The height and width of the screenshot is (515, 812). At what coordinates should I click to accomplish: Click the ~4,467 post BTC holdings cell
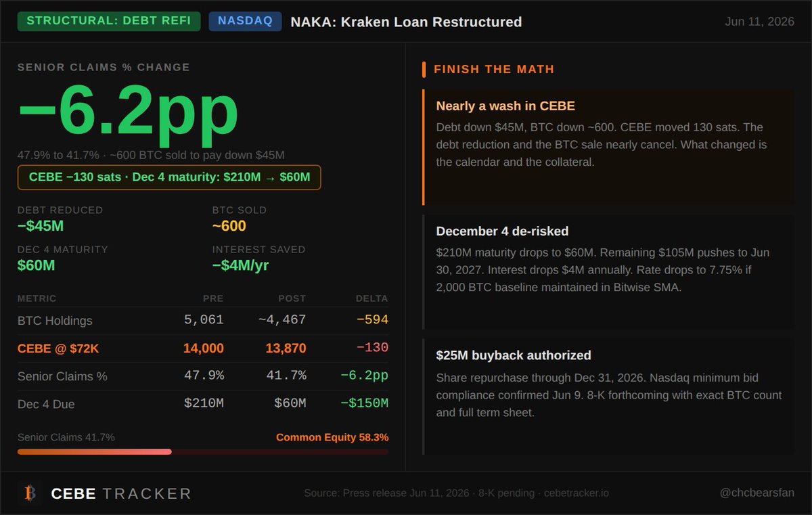pos(283,320)
